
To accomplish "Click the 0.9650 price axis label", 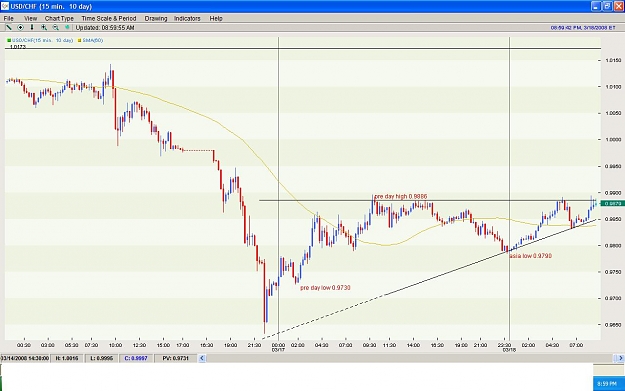I will pyautogui.click(x=613, y=325).
